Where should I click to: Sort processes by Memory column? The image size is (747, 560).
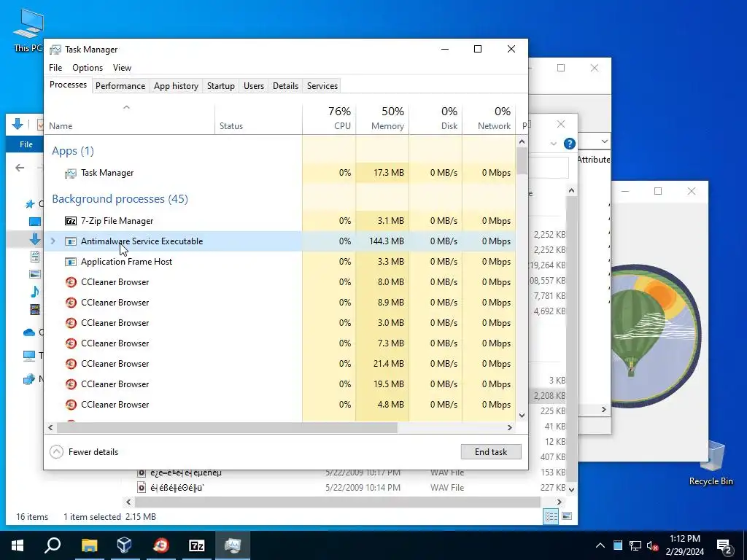[382, 118]
